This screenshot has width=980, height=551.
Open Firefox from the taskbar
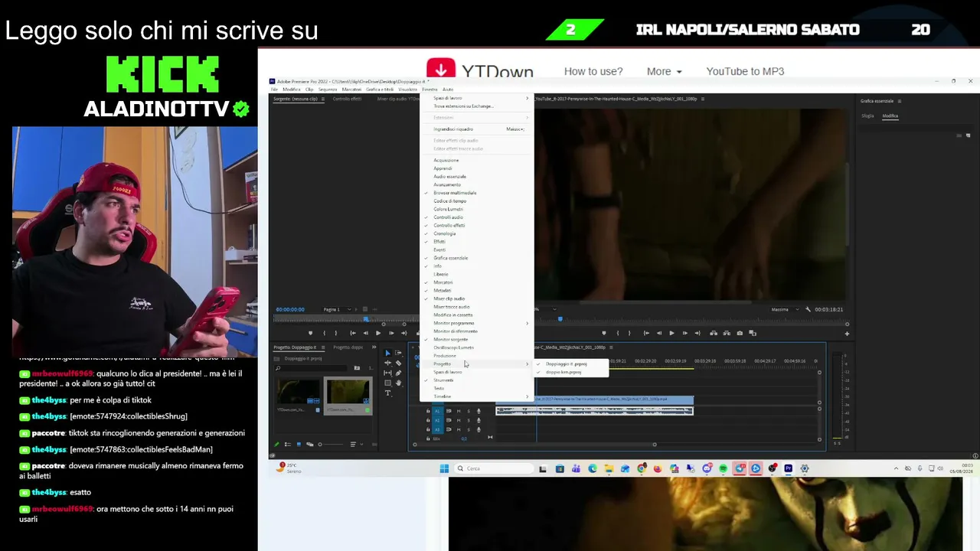[x=658, y=468]
